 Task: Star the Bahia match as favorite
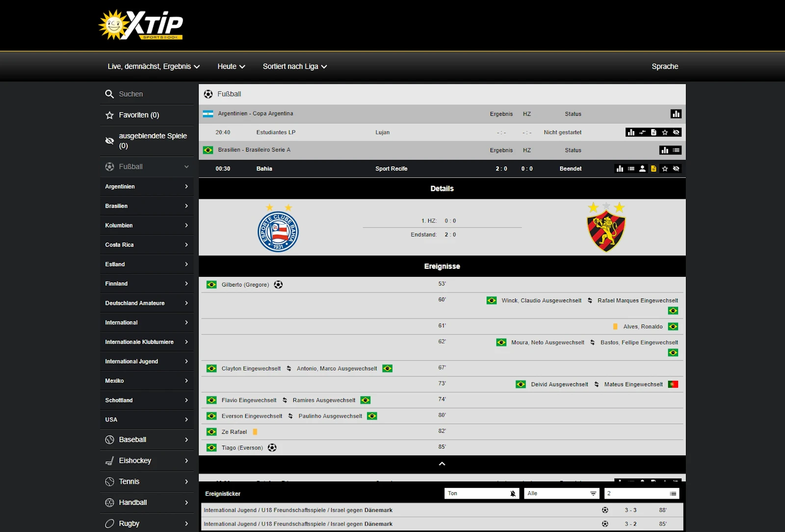(x=665, y=168)
